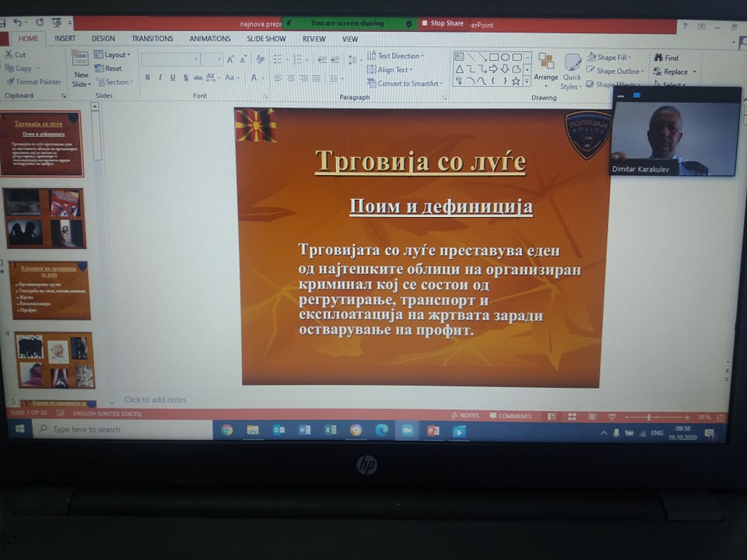Image resolution: width=747 pixels, height=560 pixels.
Task: Open line spacing options
Action: [x=354, y=60]
